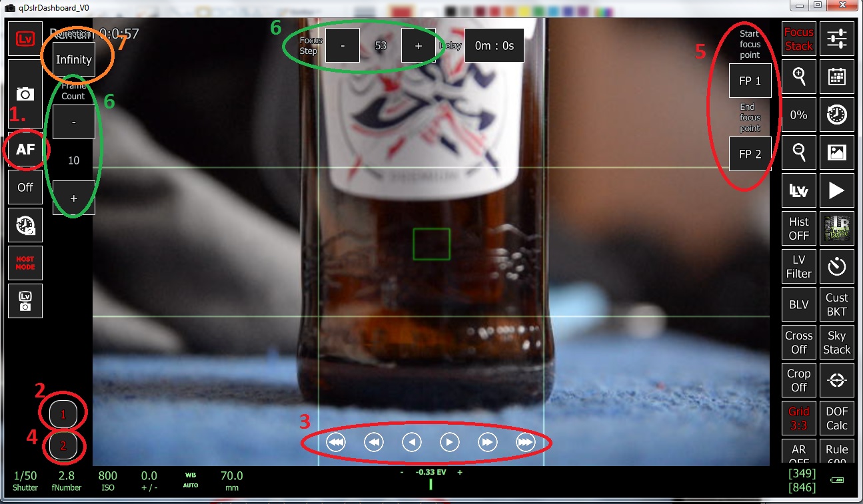Toggle autofocus with the AF button
The height and width of the screenshot is (504, 863).
25,150
